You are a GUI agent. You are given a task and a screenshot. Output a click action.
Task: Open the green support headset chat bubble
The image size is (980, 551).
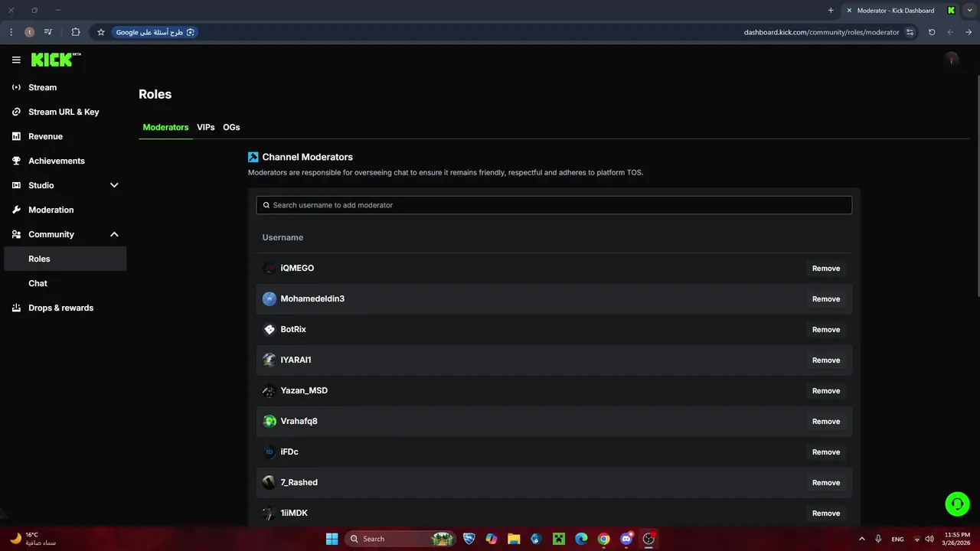click(x=957, y=504)
